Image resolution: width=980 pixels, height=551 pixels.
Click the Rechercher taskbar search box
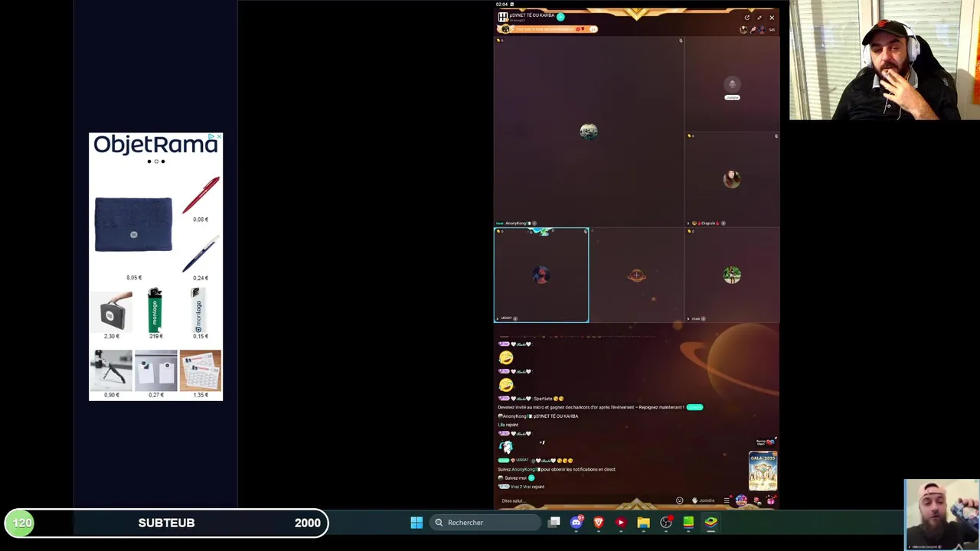485,523
